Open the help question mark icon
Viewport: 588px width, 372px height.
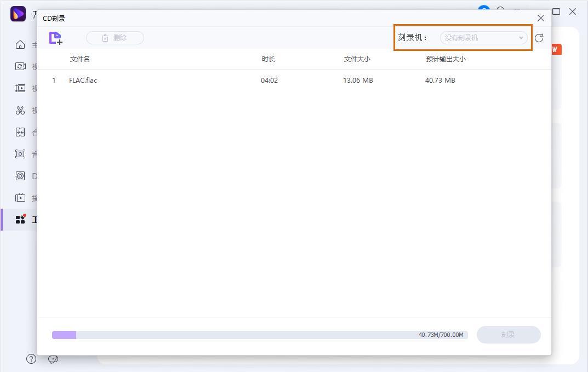(31, 359)
